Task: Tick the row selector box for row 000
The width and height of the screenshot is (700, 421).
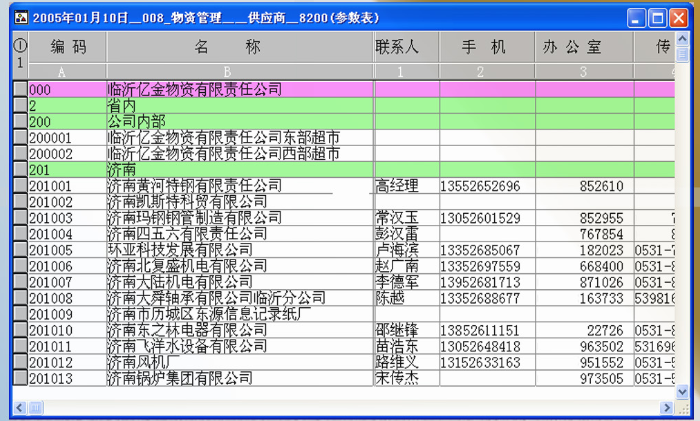Action: coord(19,89)
